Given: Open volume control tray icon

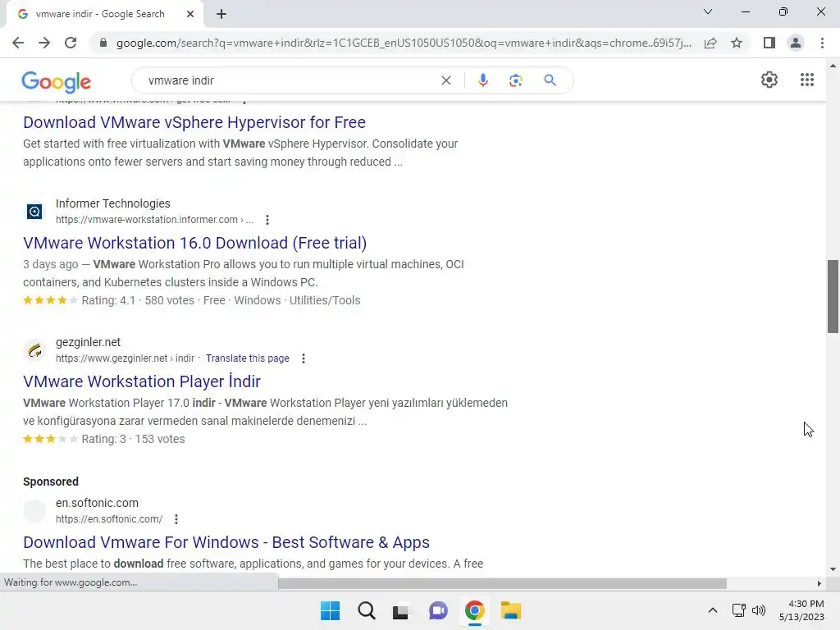Looking at the screenshot, I should pyautogui.click(x=759, y=610).
